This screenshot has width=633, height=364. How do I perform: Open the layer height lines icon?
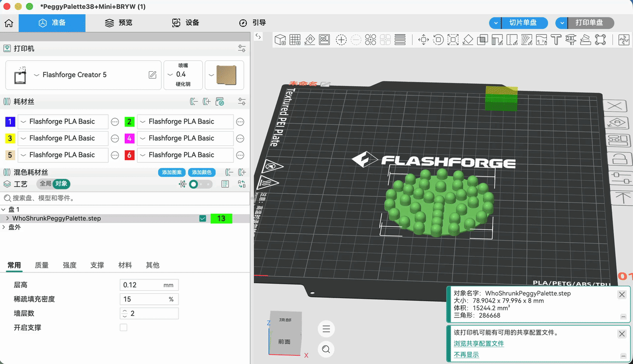coord(400,40)
